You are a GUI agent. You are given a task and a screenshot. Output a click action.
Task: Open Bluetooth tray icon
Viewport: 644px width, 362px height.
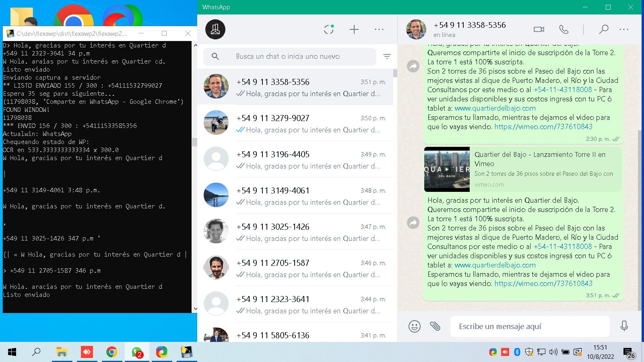click(x=517, y=352)
